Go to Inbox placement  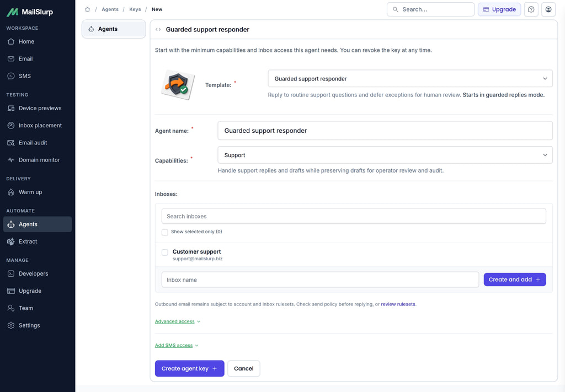point(38,125)
